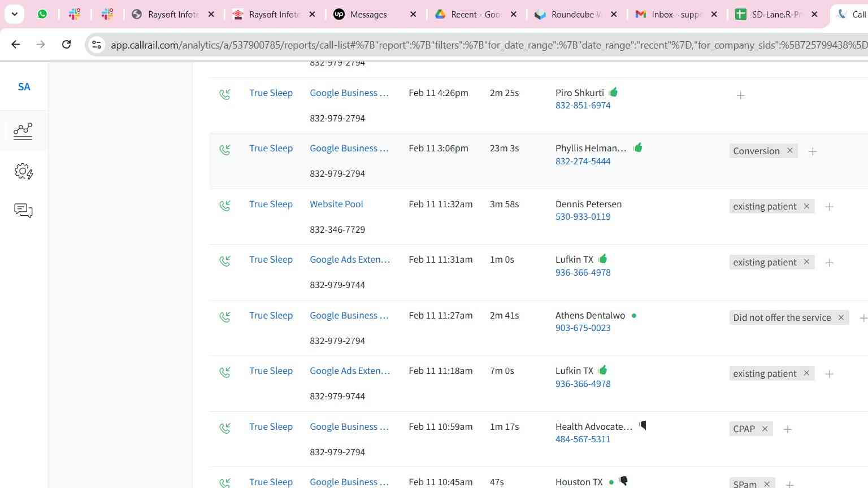Viewport: 868px width, 488px height.
Task: Click thumbs-up icon beside Phyllis Helman
Action: [638, 147]
